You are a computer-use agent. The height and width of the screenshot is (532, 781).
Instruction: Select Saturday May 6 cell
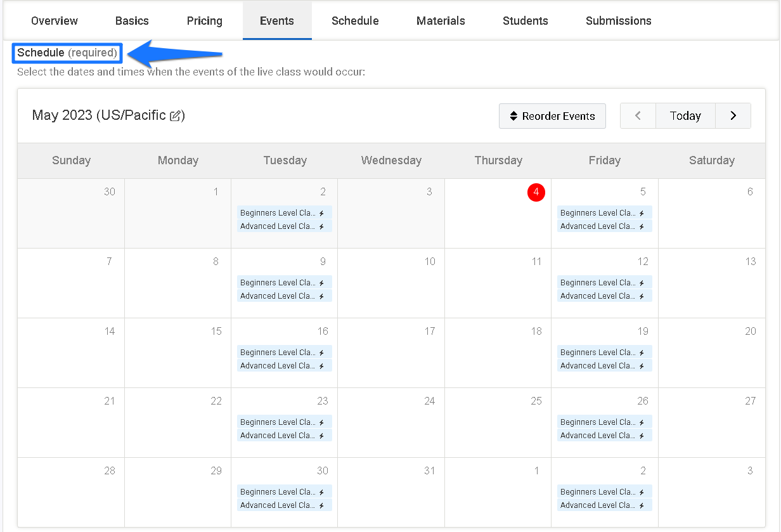[x=712, y=213]
